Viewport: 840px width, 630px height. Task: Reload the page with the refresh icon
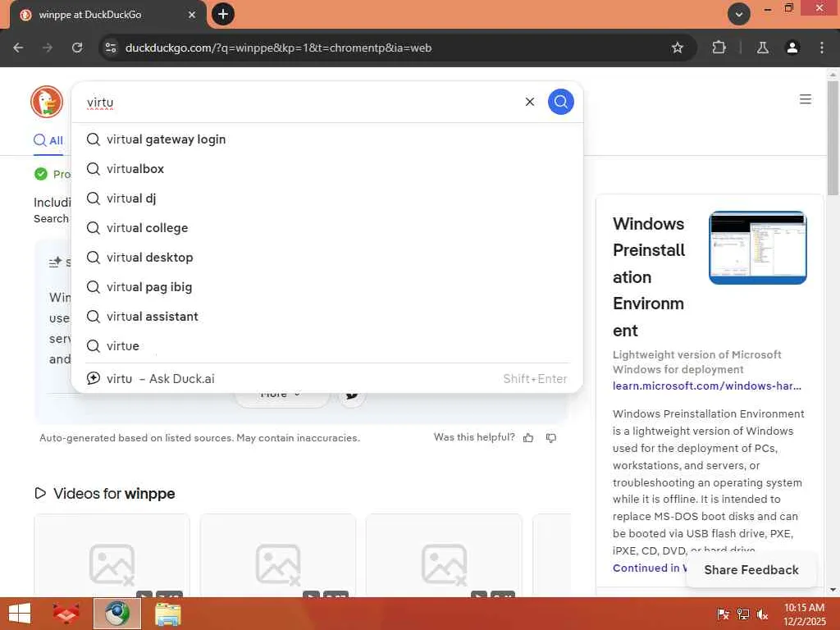tap(77, 48)
